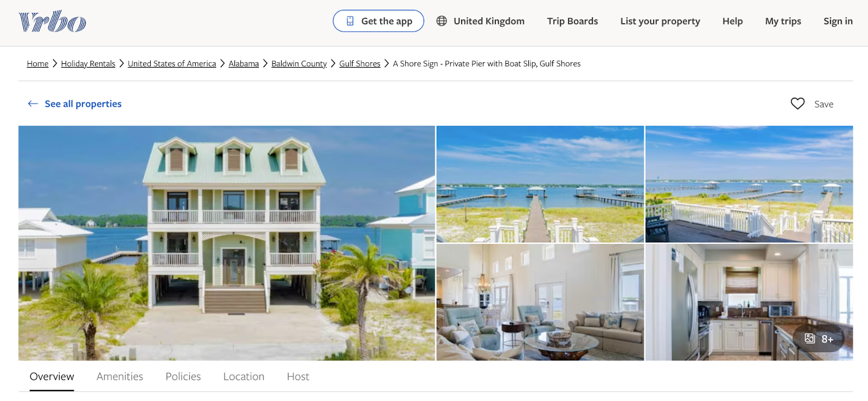The image size is (868, 401).
Task: Open Trip Boards in the header
Action: pyautogui.click(x=572, y=21)
